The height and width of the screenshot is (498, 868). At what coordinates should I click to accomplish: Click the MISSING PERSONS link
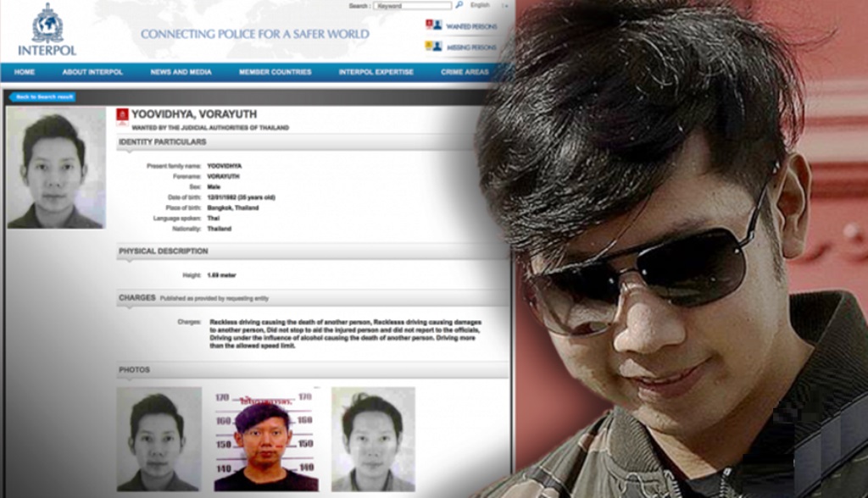472,47
